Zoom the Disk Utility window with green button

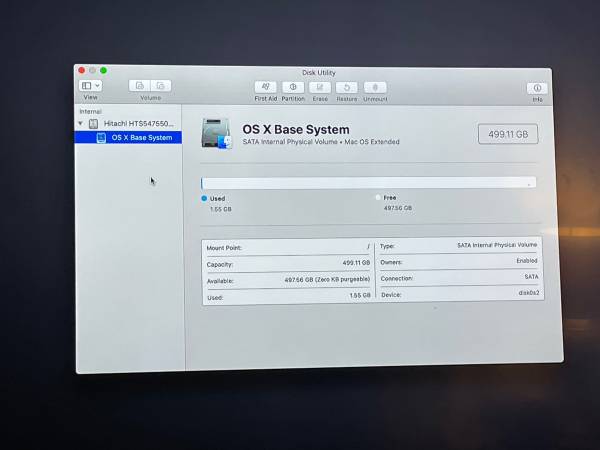pyautogui.click(x=103, y=70)
